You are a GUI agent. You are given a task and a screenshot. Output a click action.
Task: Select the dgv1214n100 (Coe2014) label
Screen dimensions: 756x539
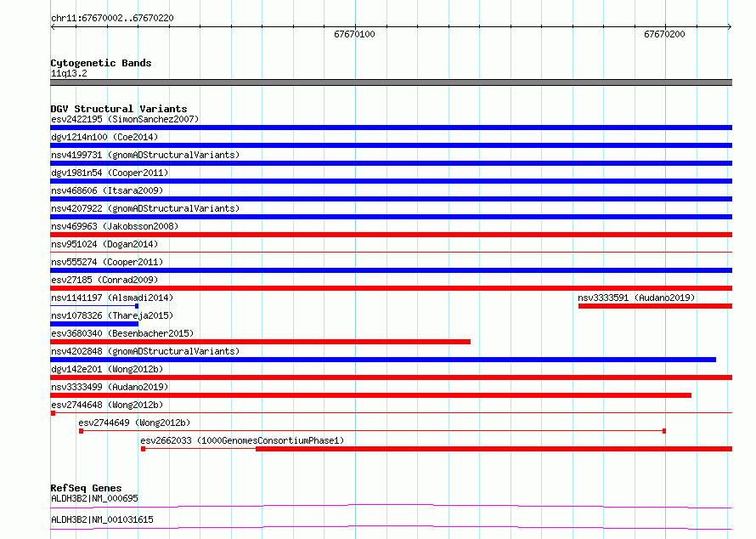coord(104,137)
